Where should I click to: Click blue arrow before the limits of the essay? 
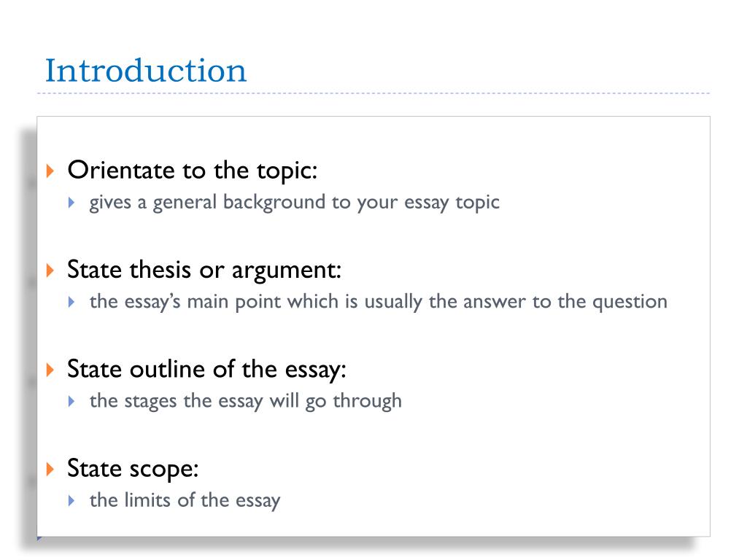pos(71,500)
